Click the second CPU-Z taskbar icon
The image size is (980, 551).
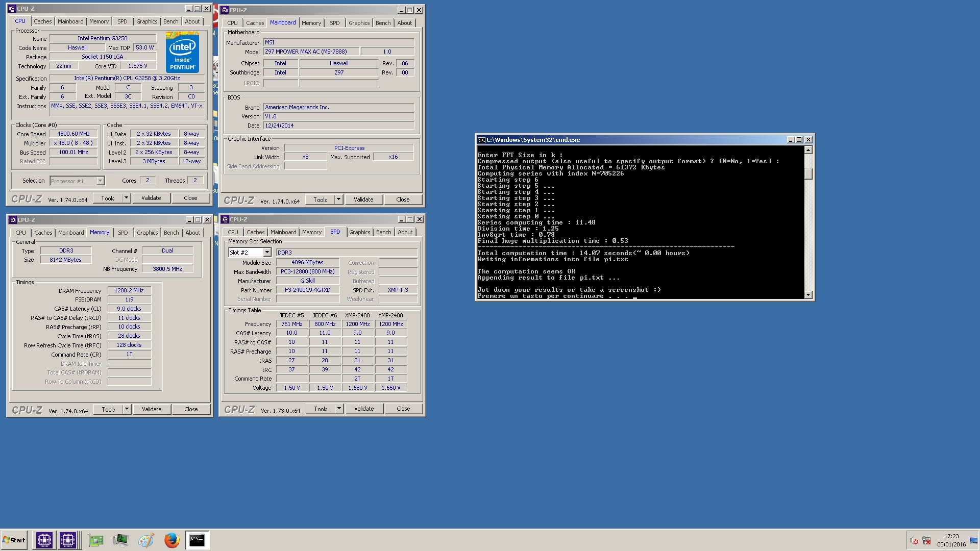(x=68, y=540)
